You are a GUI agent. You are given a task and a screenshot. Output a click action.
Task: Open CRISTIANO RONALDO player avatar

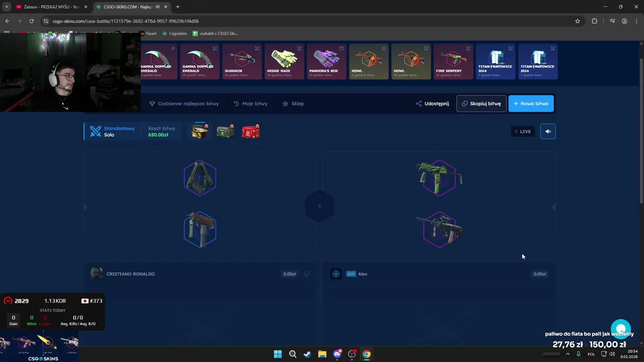point(96,274)
